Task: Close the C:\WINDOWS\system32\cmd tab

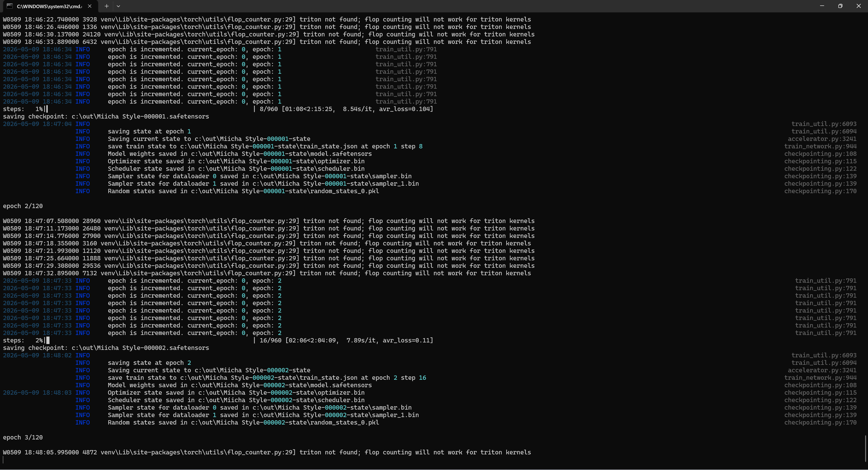Action: click(x=90, y=6)
